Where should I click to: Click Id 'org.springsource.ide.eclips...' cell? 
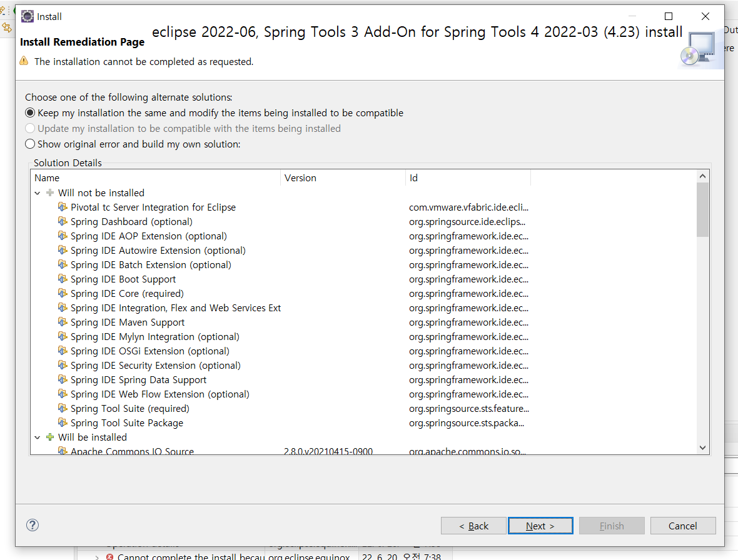pyautogui.click(x=467, y=221)
